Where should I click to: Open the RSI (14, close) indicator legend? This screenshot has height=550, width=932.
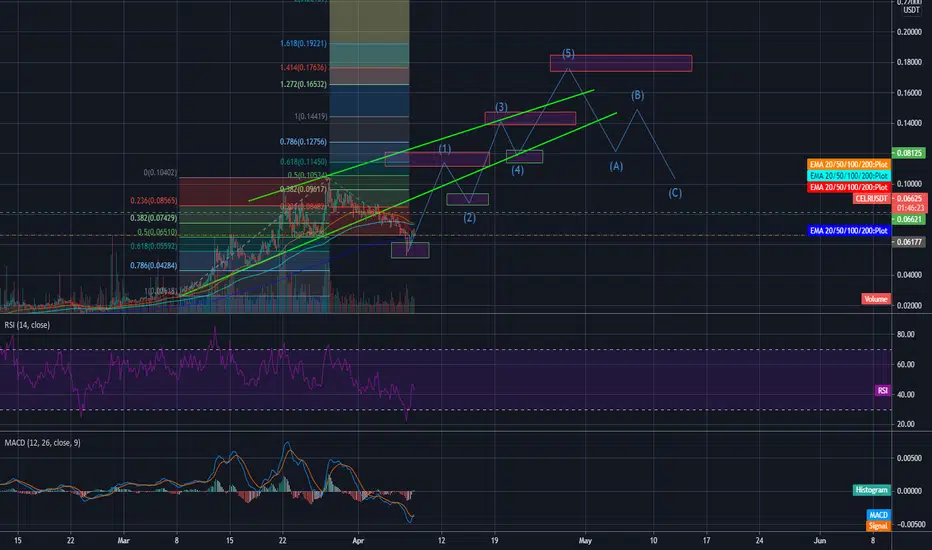click(27, 325)
